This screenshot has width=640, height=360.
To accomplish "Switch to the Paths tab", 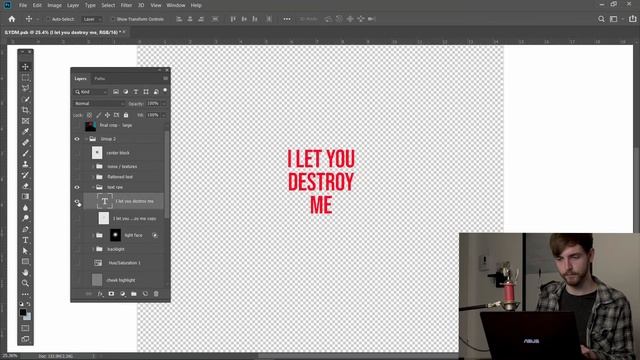I will [x=100, y=78].
